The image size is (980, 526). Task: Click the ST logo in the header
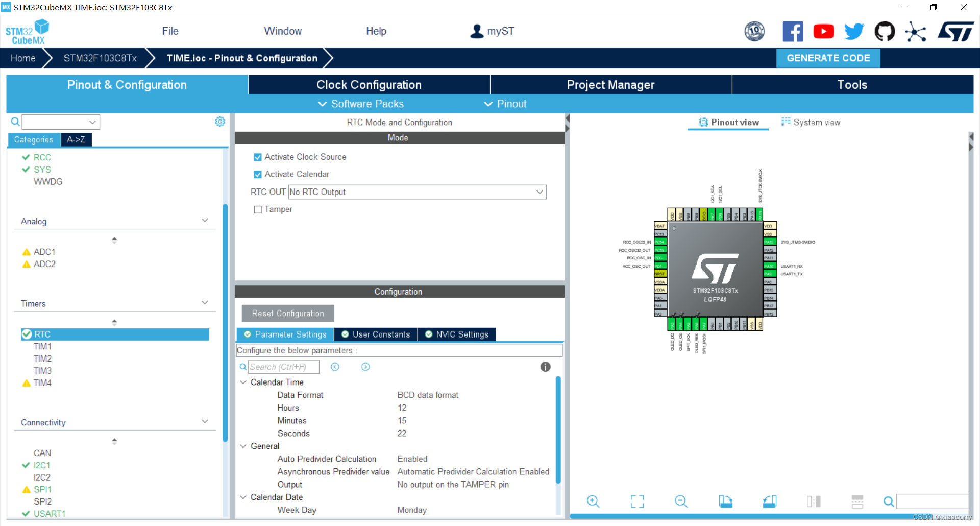956,32
